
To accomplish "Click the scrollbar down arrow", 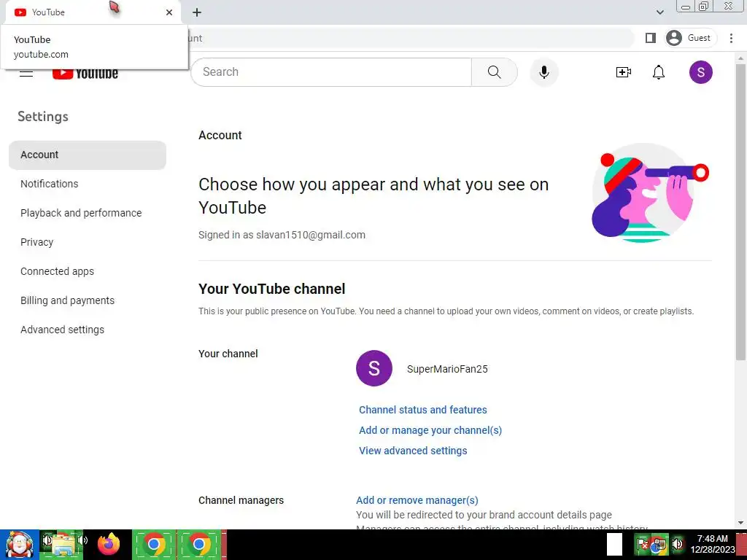I will 740,523.
